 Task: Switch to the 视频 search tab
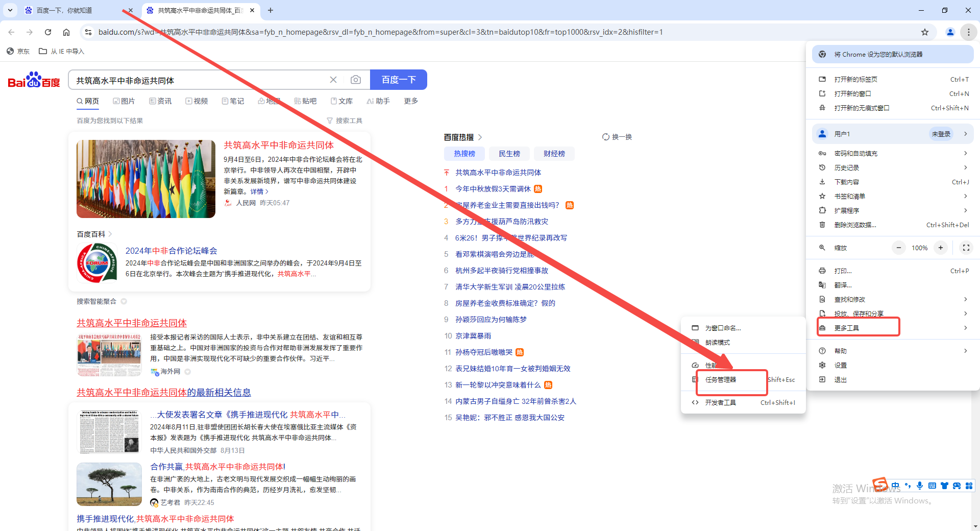pyautogui.click(x=197, y=101)
